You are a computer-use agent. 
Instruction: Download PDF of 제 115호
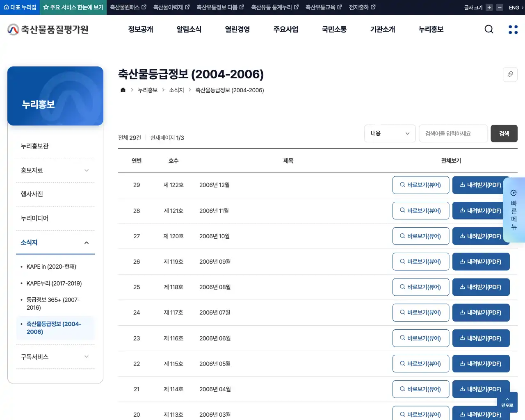pos(481,363)
